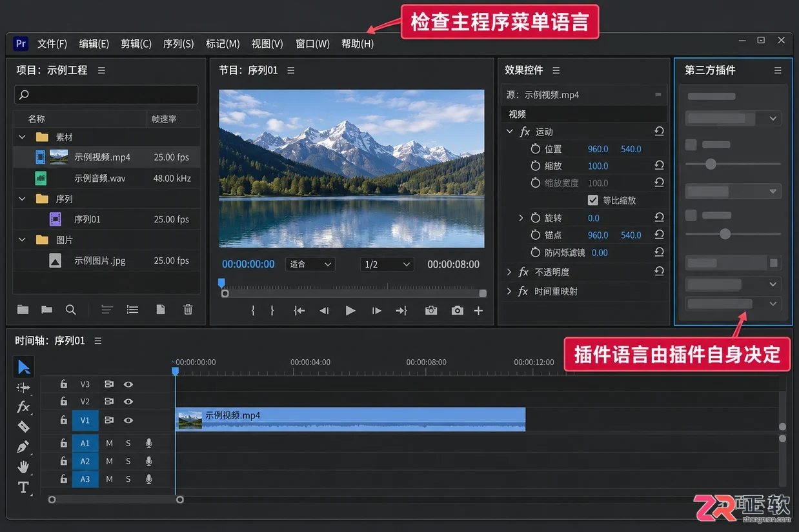Reset the 运动 effect parameters
This screenshot has height=532, width=799.
coord(659,131)
